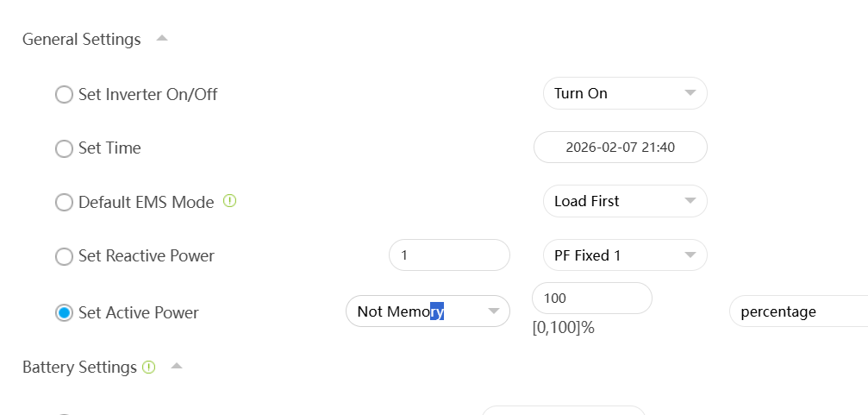Select the Set Inverter On/Off radio button

(64, 94)
